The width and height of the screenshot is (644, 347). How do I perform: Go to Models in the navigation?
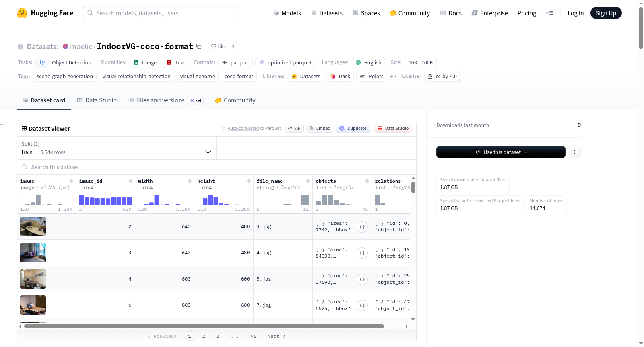(287, 13)
